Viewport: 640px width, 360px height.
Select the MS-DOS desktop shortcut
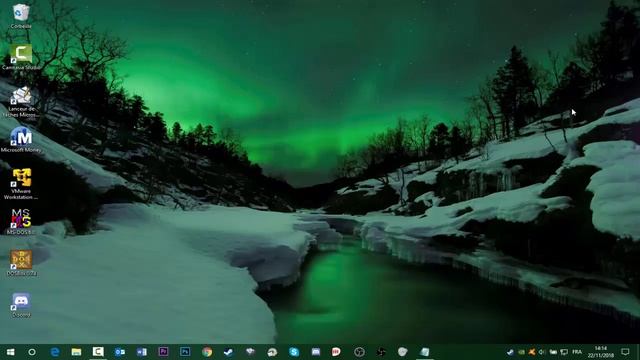tap(21, 222)
